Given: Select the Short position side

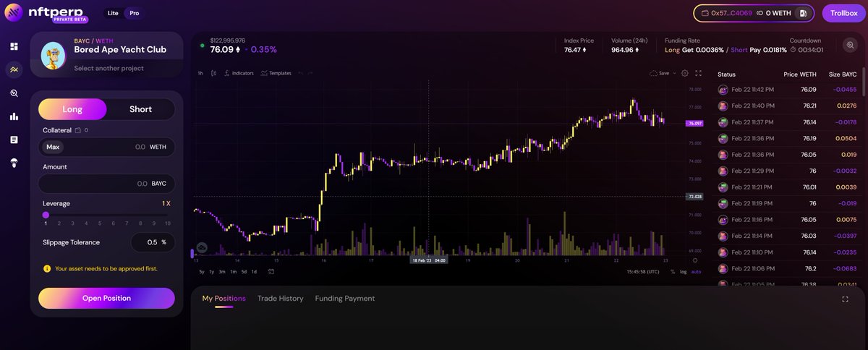Looking at the screenshot, I should point(140,109).
